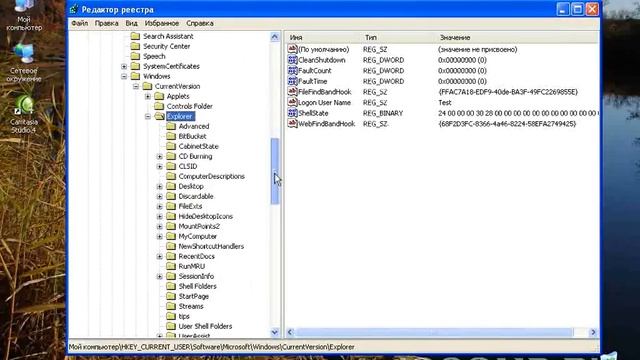
Task: Open the Файл menu
Action: [x=80, y=23]
